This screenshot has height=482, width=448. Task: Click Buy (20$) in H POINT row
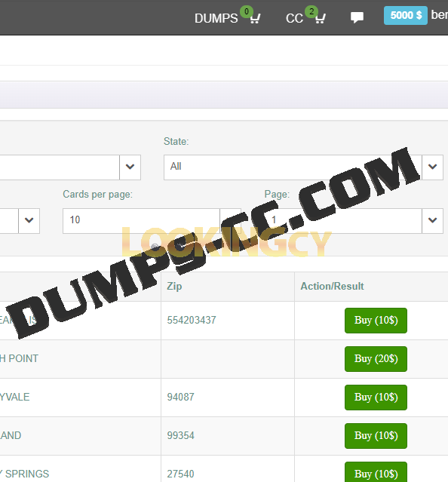pos(376,359)
